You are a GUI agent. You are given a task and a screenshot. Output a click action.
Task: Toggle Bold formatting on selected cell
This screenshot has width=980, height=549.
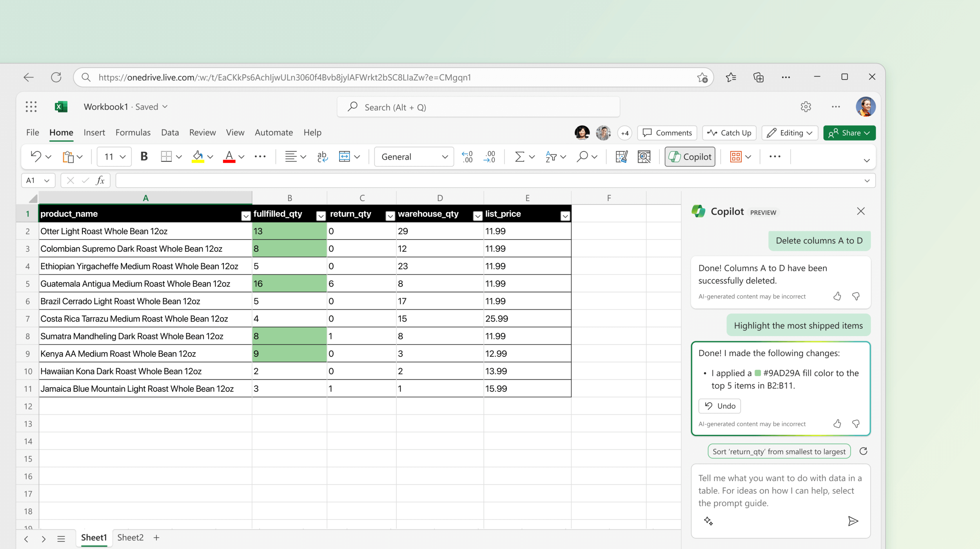pyautogui.click(x=143, y=156)
